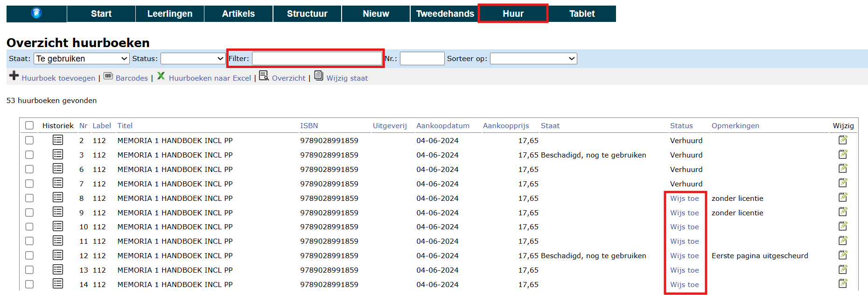868x295 pixels.
Task: Open the Start menu tab
Action: coord(101,14)
